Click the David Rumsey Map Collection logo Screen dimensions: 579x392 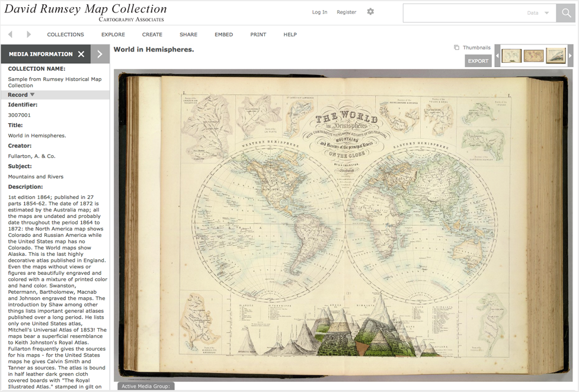point(86,12)
